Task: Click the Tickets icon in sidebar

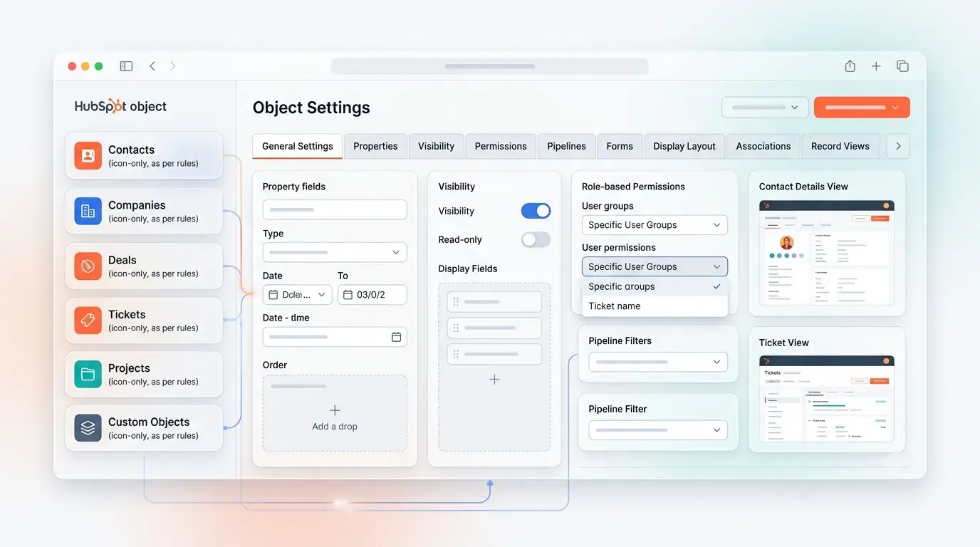Action: tap(88, 321)
